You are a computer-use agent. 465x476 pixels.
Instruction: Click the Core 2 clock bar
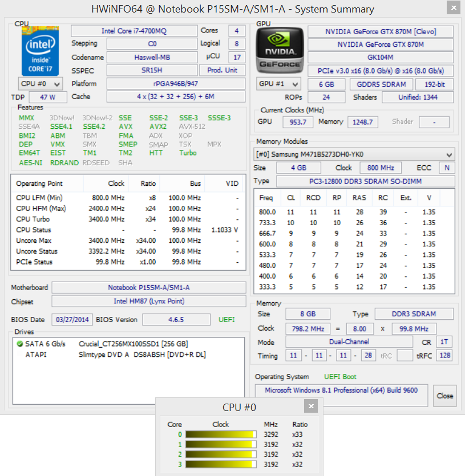tap(221, 454)
